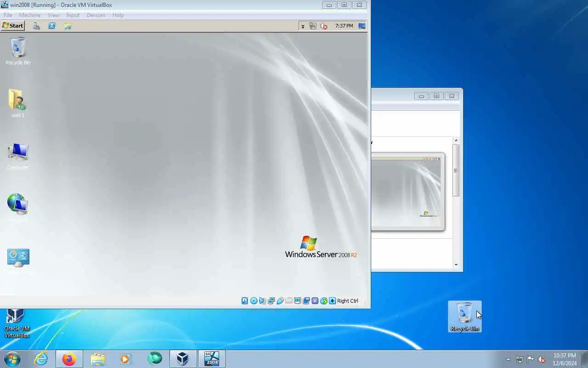Select the guest Computer icon
The image size is (588, 368).
[x=18, y=156]
